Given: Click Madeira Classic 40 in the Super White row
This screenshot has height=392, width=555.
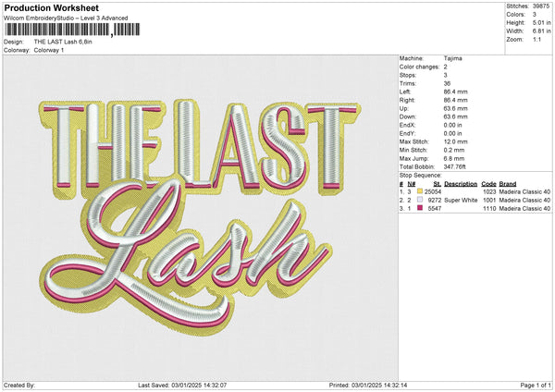Looking at the screenshot, I should [524, 201].
